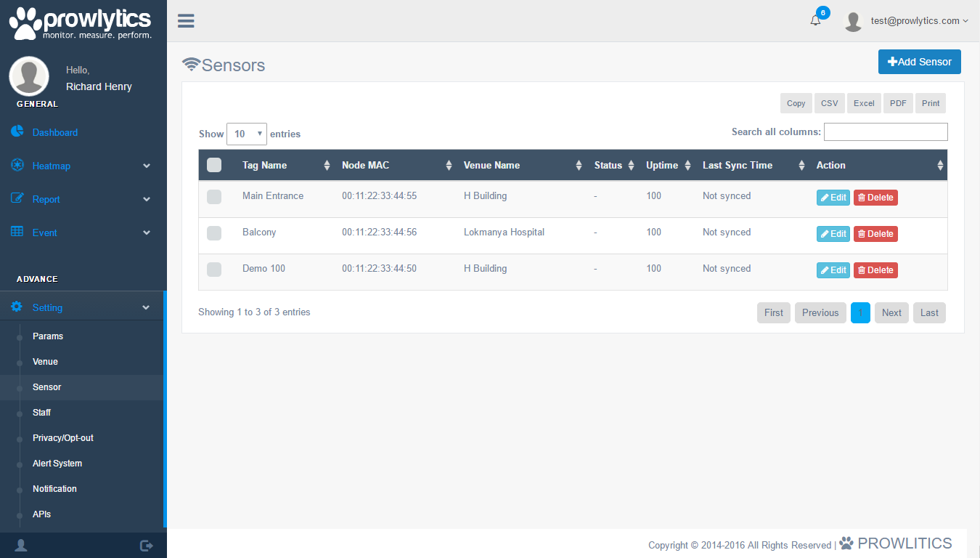Image resolution: width=980 pixels, height=558 pixels.
Task: Click the Report edit icon in sidebar
Action: [17, 198]
